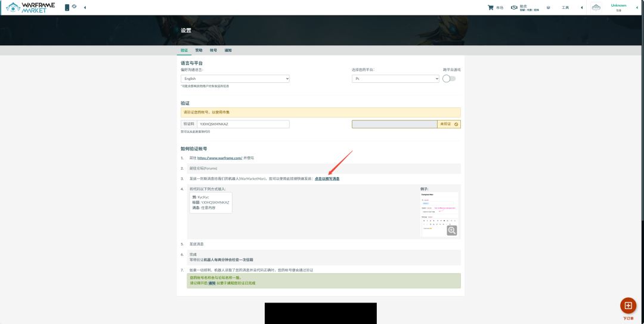Open the platform dropdown showing Pc
The width and height of the screenshot is (644, 324).
coord(395,79)
